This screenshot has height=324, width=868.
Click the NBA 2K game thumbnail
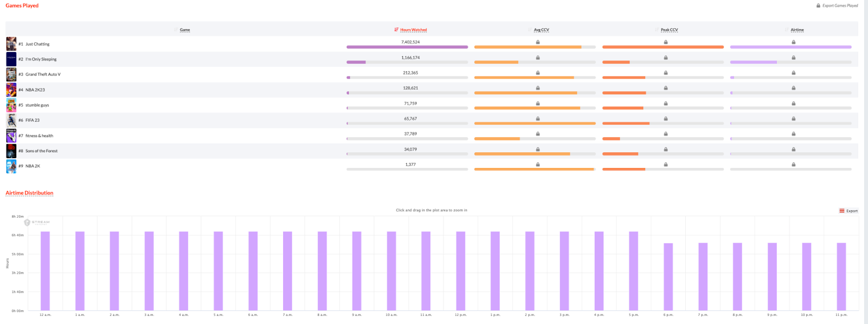pos(11,166)
